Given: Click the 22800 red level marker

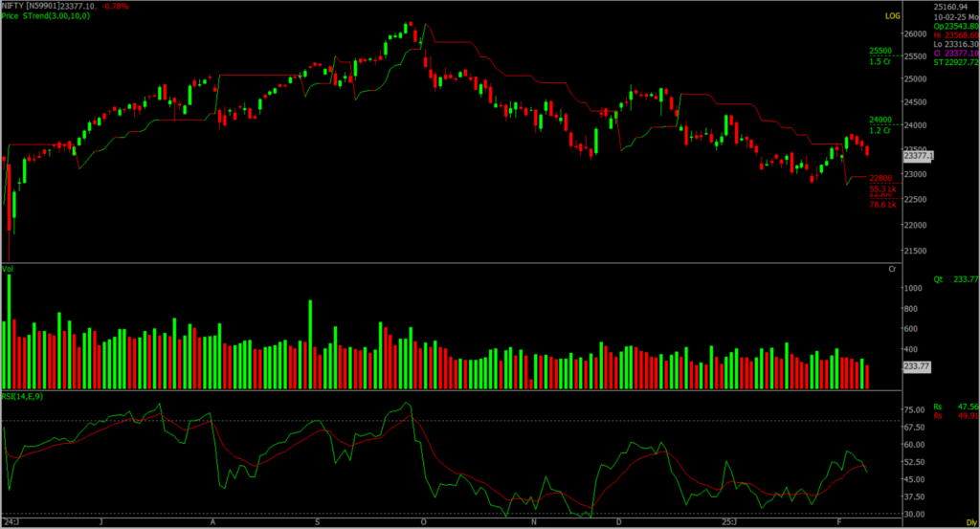Looking at the screenshot, I should pos(880,178).
